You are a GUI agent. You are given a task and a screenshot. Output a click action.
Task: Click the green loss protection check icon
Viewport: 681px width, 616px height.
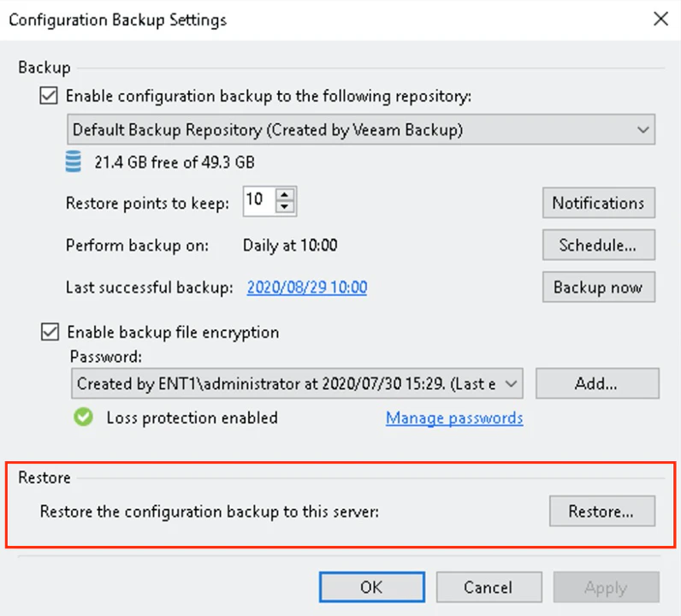pos(83,417)
